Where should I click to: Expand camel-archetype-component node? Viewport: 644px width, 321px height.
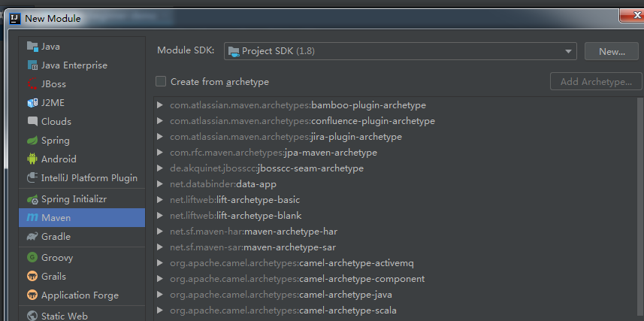coord(160,279)
